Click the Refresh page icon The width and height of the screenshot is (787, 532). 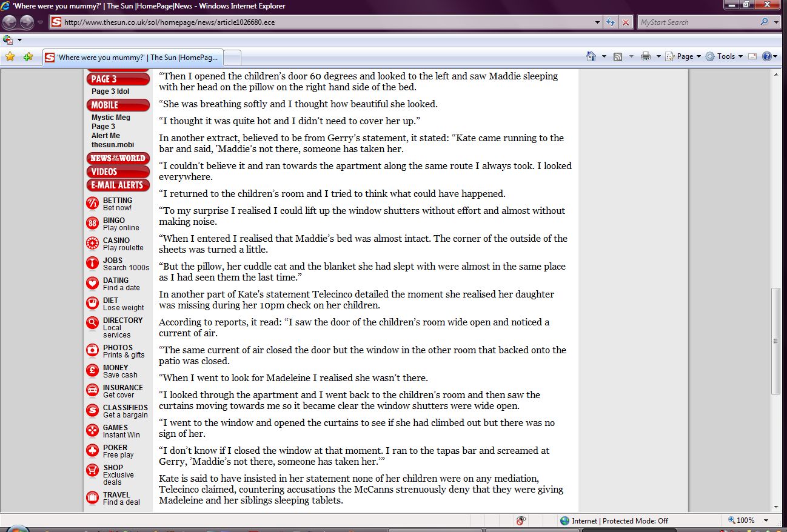(x=611, y=22)
